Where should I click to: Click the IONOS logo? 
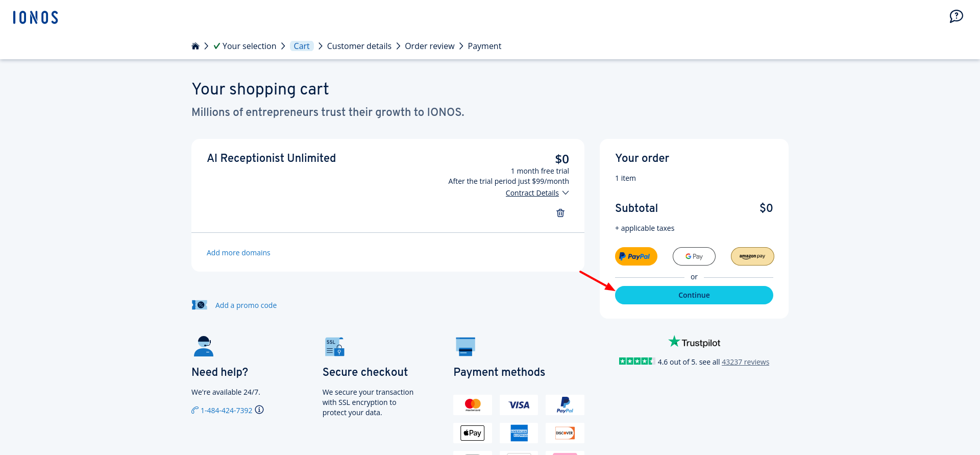35,17
